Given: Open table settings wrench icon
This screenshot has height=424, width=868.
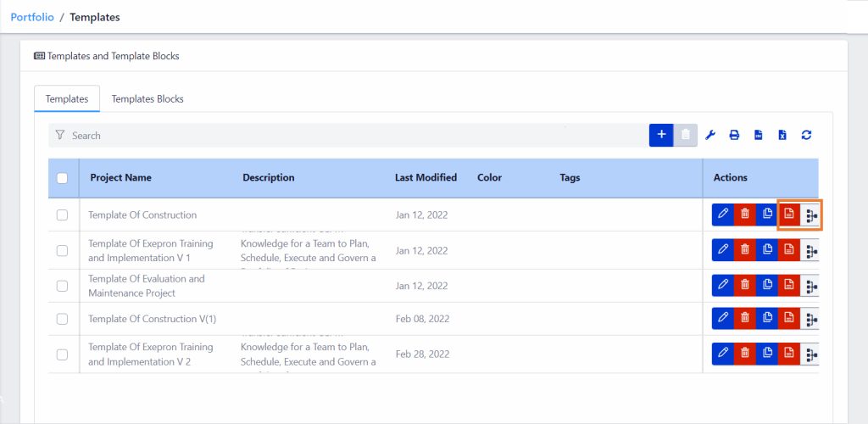Looking at the screenshot, I should point(711,135).
